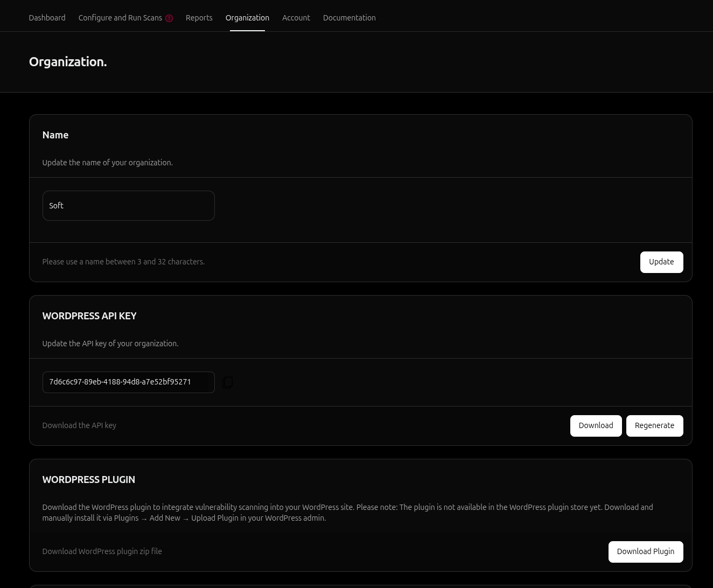Open the Documentation page

(x=349, y=18)
